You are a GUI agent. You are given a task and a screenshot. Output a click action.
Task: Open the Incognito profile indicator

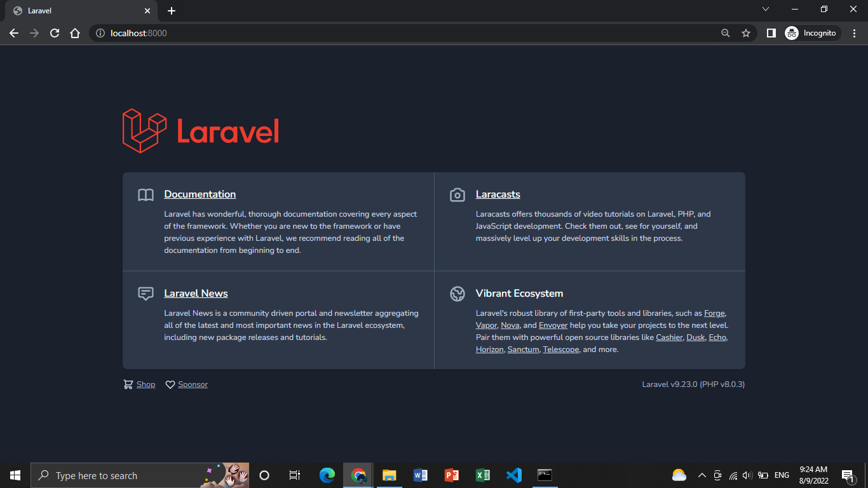pos(811,33)
